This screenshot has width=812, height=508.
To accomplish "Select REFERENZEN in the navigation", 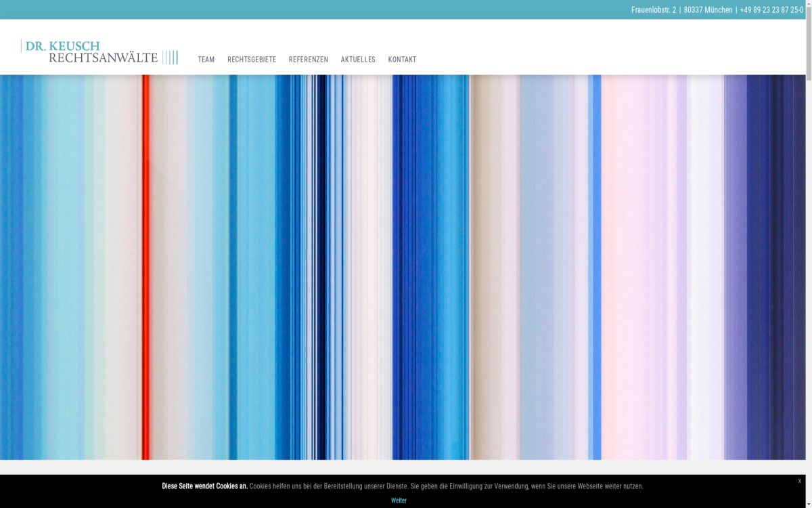I will coord(308,60).
